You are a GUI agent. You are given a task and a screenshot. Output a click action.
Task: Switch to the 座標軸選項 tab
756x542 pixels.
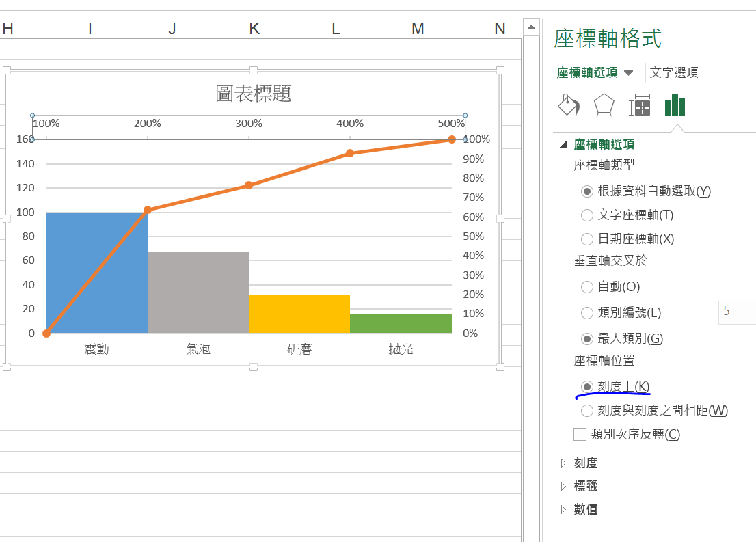tap(587, 72)
